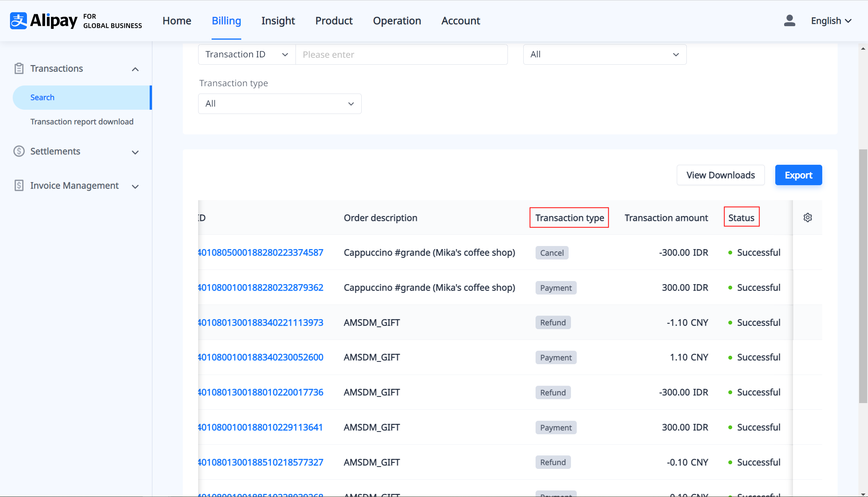Click the Invoice Management document icon
The image size is (868, 497).
point(19,186)
